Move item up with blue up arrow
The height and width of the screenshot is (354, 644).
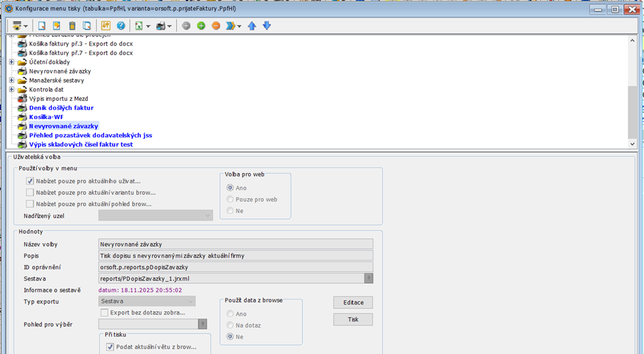point(251,26)
